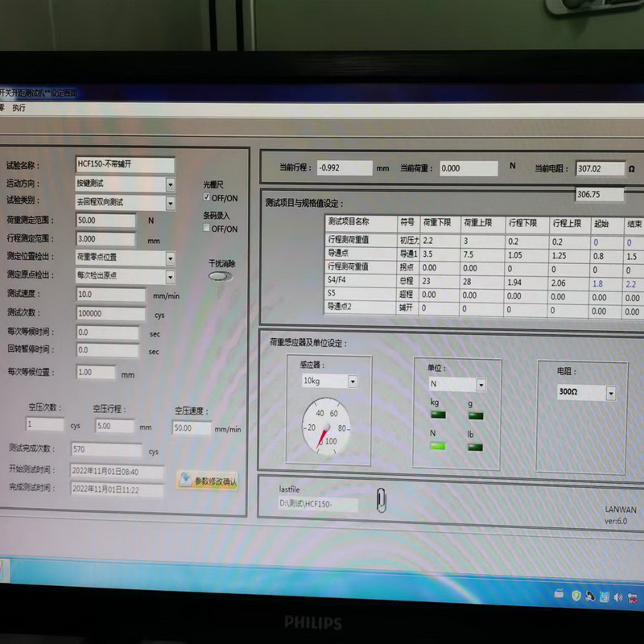This screenshot has width=644, height=644.
Task: Open the 电阻 300Ω dropdown
Action: [610, 394]
